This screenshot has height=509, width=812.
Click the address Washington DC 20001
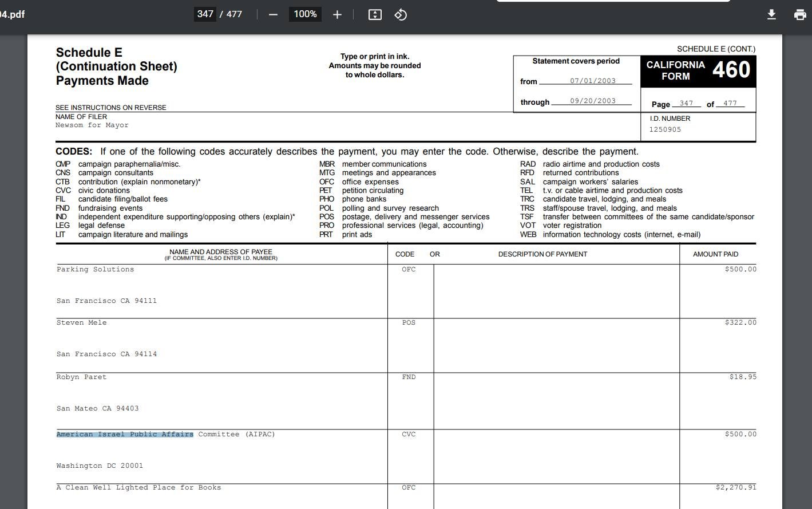point(100,466)
